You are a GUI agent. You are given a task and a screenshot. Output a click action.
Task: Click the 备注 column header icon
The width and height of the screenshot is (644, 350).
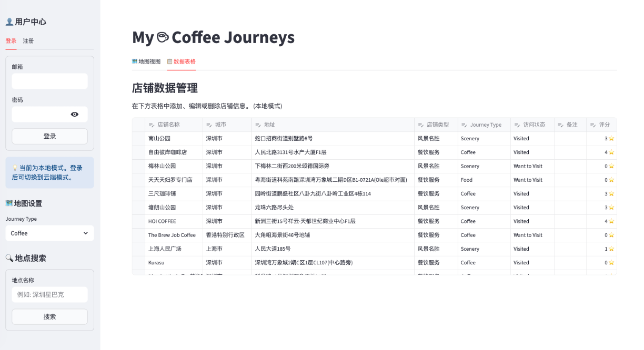(560, 125)
